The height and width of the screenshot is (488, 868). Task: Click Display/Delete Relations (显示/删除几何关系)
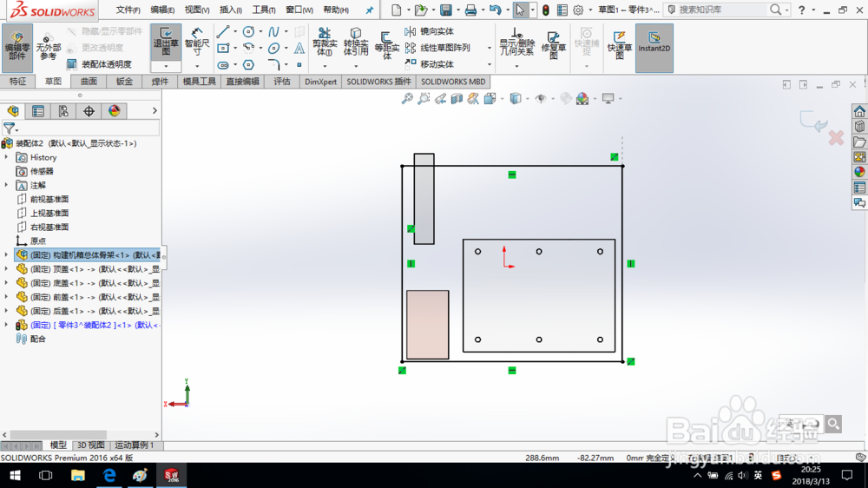coord(516,42)
